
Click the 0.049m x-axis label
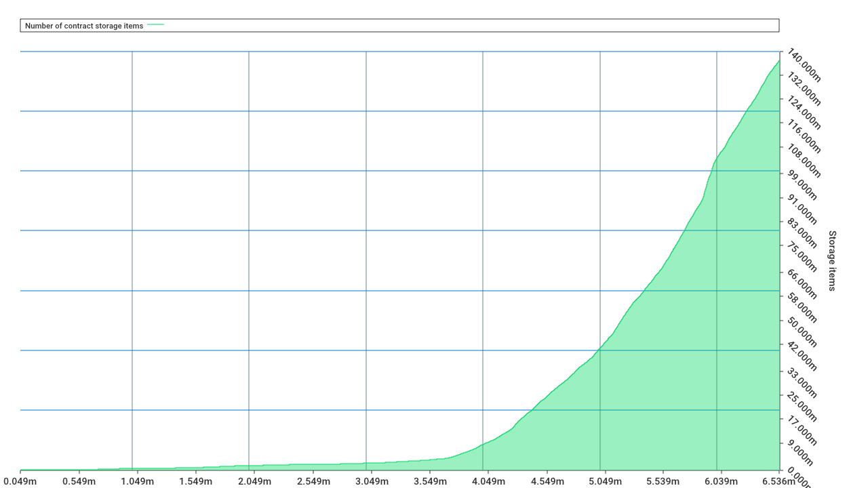20,481
